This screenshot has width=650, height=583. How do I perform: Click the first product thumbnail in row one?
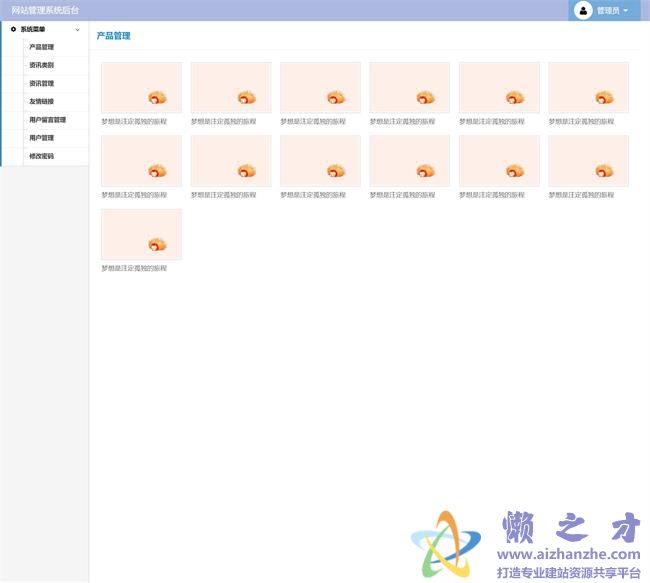point(141,87)
